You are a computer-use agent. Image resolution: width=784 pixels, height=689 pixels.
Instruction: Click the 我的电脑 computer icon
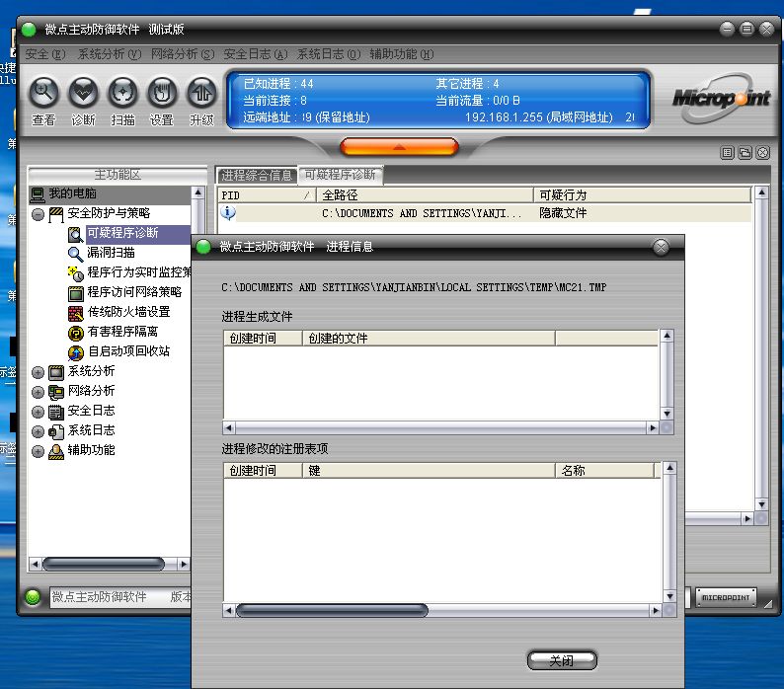[x=38, y=194]
